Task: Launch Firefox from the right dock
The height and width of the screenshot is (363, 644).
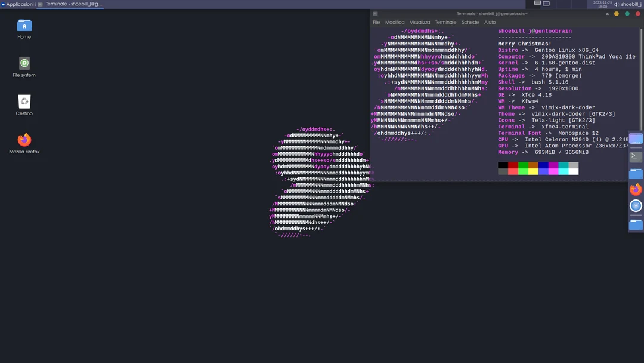Action: tap(635, 189)
